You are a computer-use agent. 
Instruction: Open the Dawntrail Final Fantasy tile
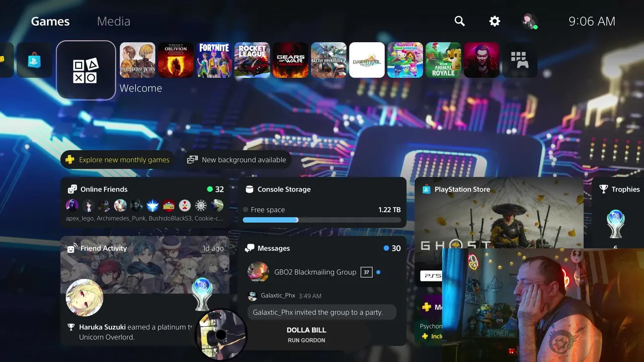click(367, 60)
